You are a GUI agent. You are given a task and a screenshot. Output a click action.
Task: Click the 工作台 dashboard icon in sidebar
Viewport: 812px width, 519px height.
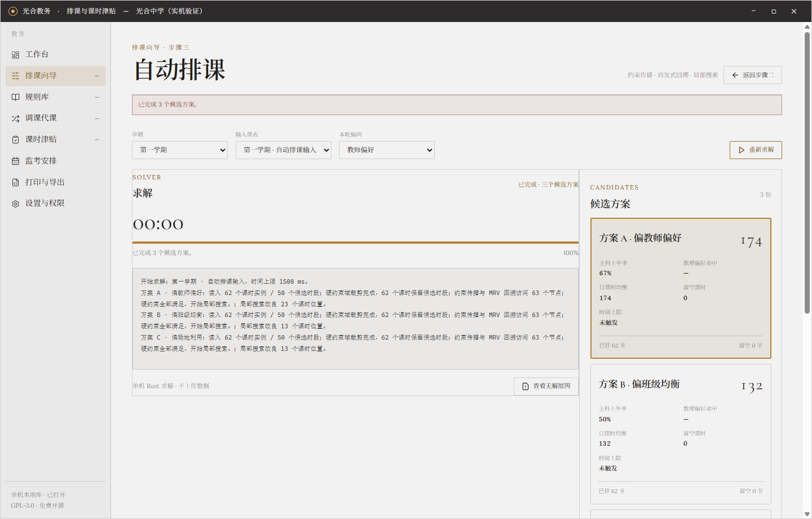(x=15, y=55)
